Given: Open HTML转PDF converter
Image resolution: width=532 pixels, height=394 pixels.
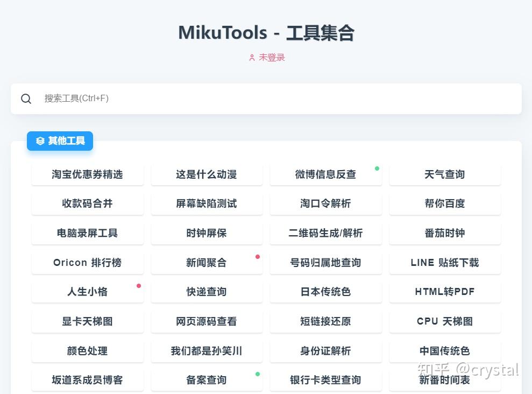Looking at the screenshot, I should (445, 292).
